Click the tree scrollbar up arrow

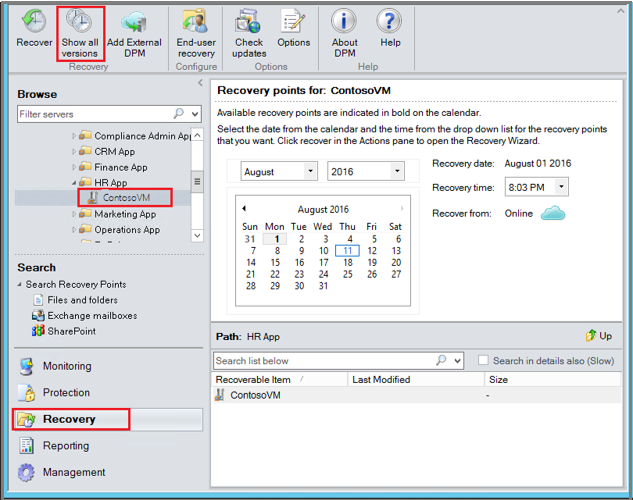[197, 135]
